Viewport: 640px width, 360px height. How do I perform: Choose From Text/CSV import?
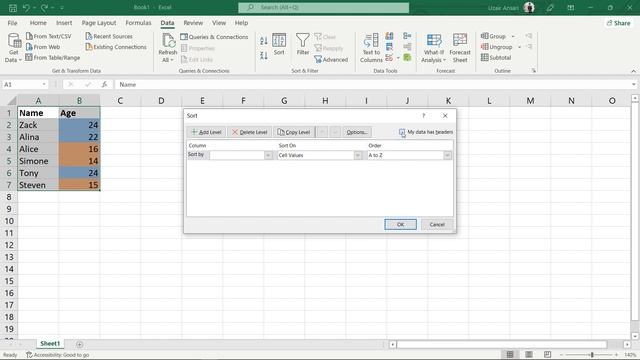click(x=49, y=36)
